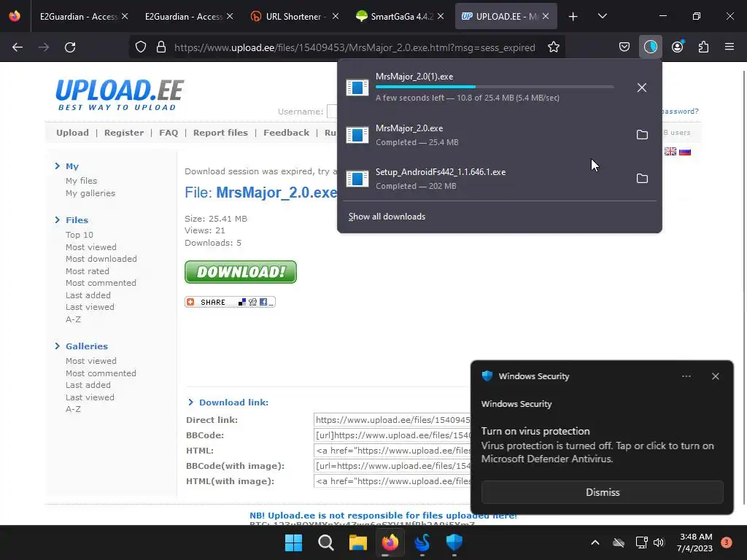This screenshot has height=560, width=747.
Task: Bookmark this page with the star icon
Action: (554, 47)
